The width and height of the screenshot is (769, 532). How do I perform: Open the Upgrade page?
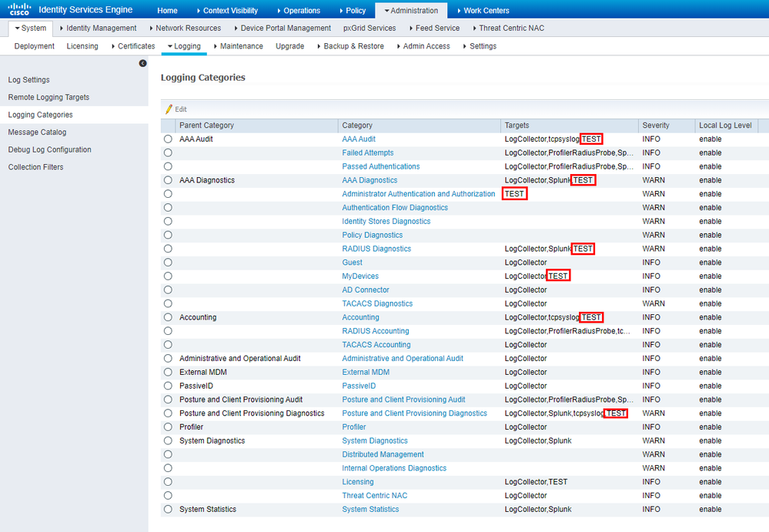coord(290,46)
